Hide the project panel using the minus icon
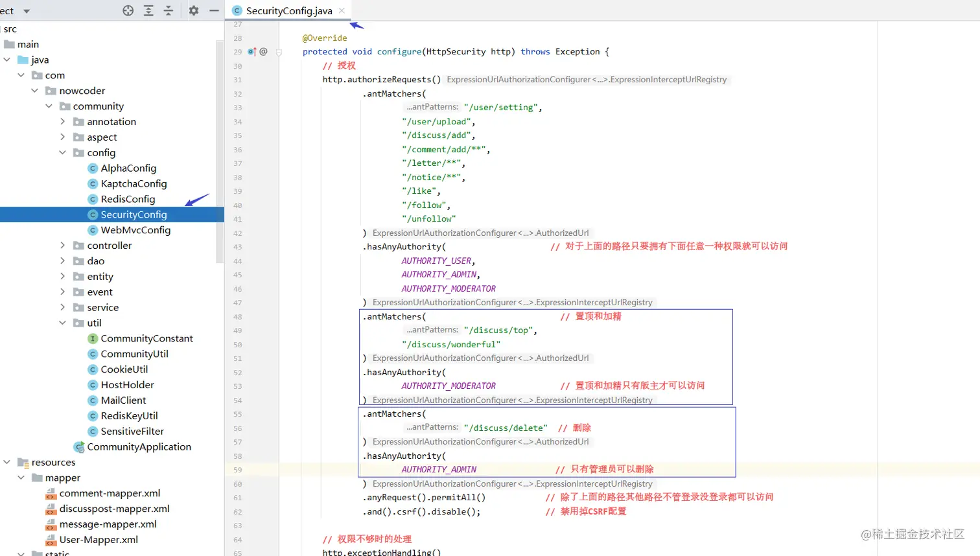The height and width of the screenshot is (556, 980). 214,10
